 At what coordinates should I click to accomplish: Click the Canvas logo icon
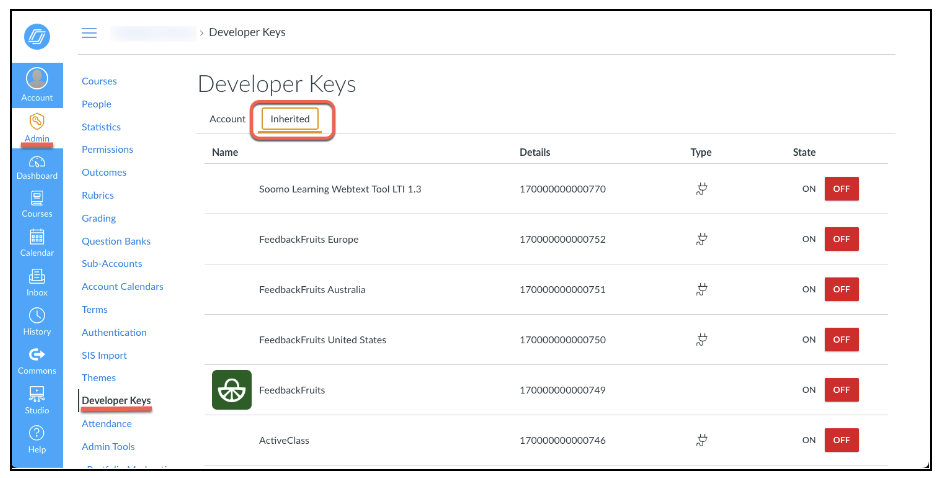37,37
